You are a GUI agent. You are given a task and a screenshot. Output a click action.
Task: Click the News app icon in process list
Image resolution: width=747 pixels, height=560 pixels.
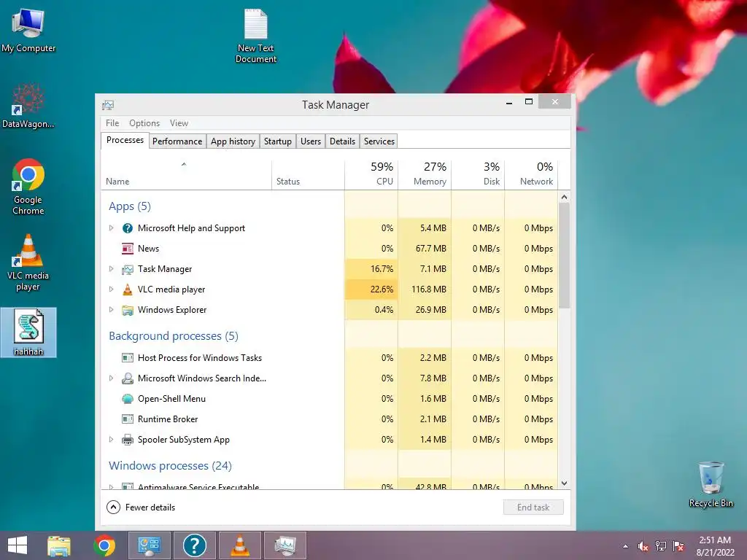click(x=127, y=249)
